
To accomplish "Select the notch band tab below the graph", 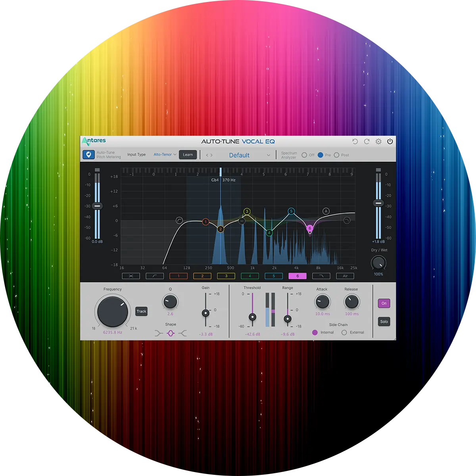I will tap(131, 276).
